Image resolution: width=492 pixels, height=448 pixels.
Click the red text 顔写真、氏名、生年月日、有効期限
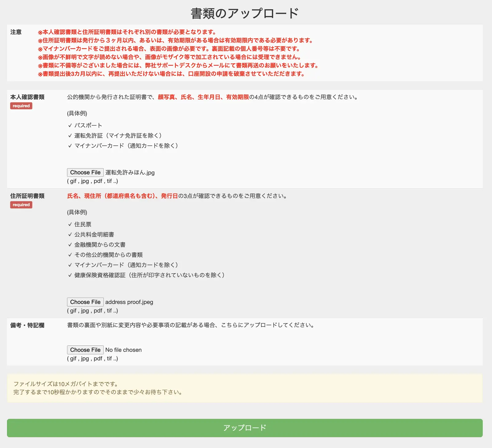point(203,97)
